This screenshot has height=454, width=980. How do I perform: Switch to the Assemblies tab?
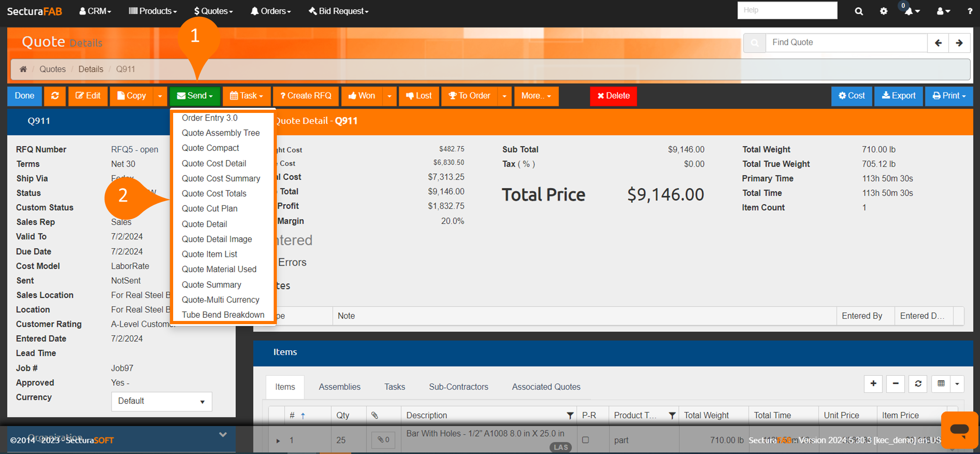coord(339,387)
